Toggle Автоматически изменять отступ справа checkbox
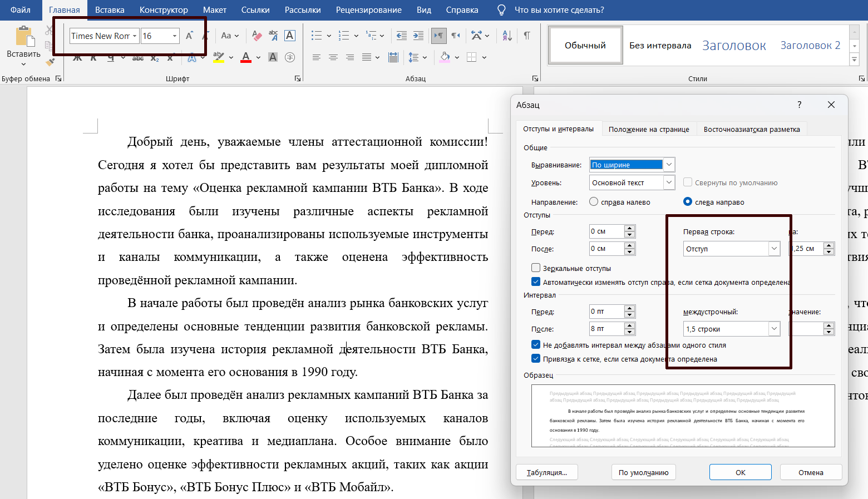Screen dimensions: 868x499 [536, 282]
